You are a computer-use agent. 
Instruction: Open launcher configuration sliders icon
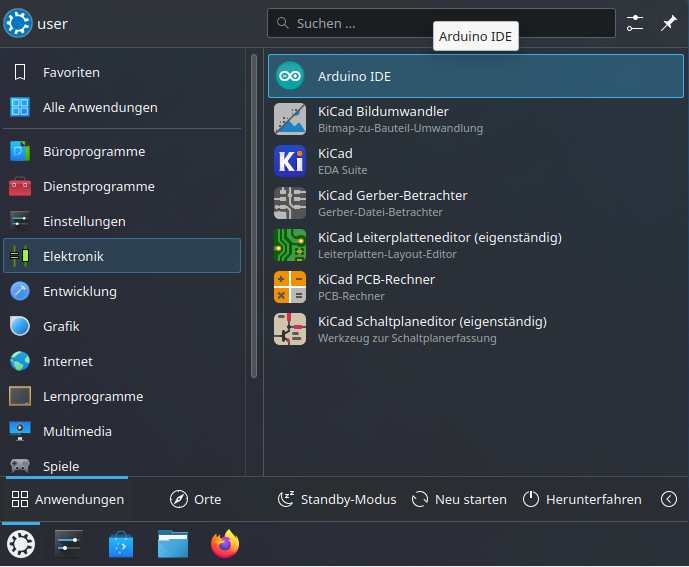point(635,23)
